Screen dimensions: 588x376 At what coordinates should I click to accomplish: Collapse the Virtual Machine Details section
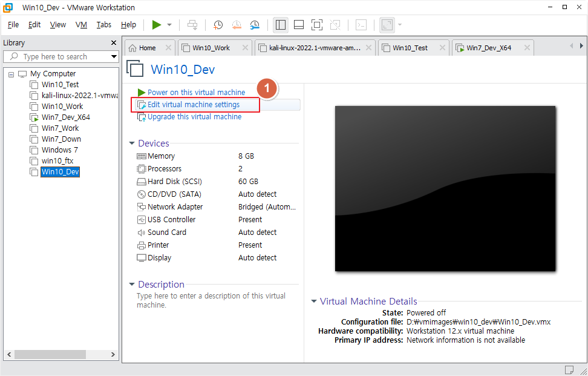pyautogui.click(x=314, y=301)
